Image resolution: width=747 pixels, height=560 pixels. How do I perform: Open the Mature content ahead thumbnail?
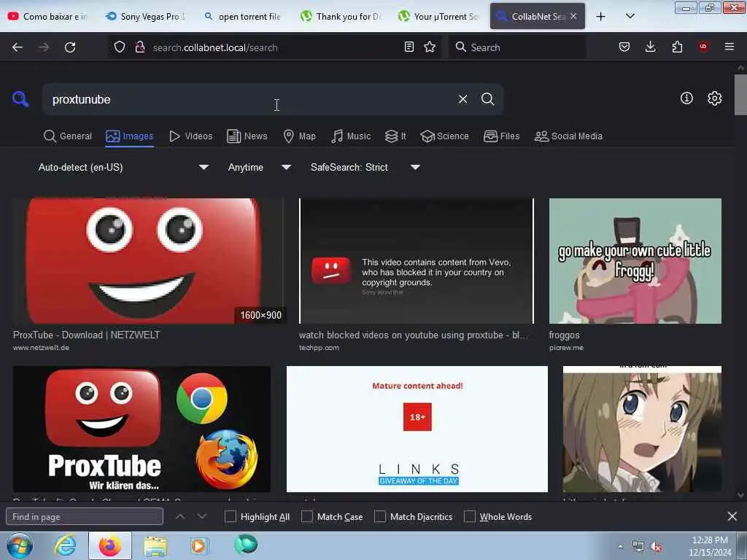click(417, 429)
